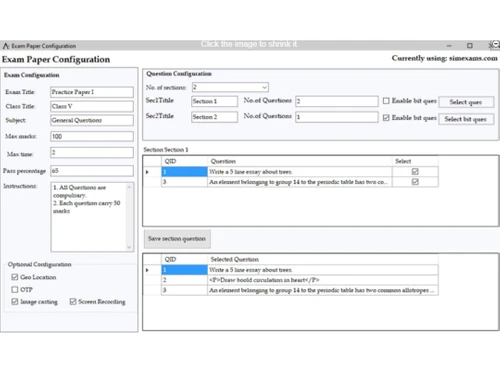500x375 pixels.
Task: Click 'Currently using: simexams.com' text
Action: (x=445, y=58)
